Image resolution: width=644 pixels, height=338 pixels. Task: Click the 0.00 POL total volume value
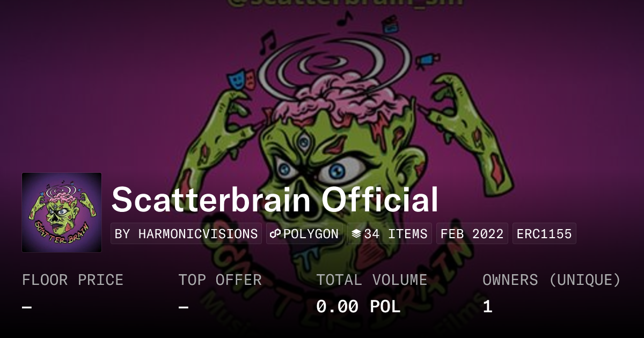coord(358,307)
